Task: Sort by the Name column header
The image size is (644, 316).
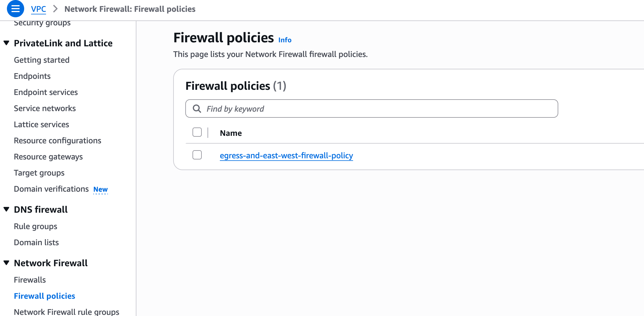Action: click(x=231, y=133)
